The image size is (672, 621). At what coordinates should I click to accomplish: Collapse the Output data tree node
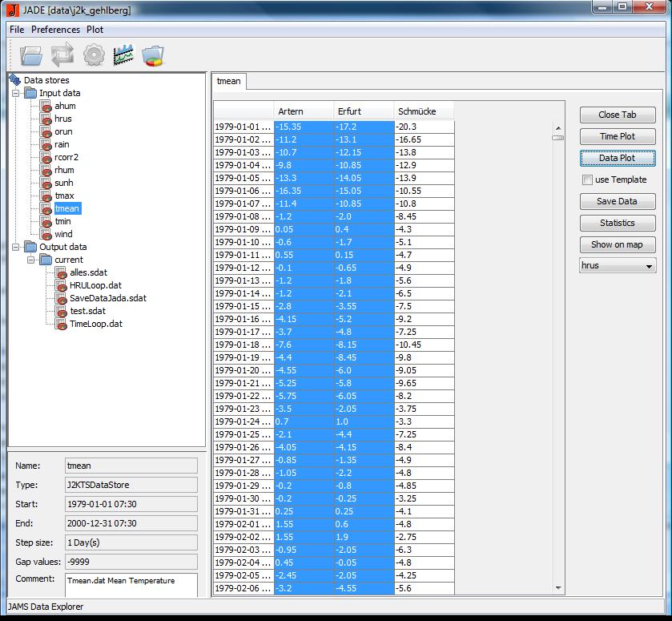pyautogui.click(x=15, y=247)
